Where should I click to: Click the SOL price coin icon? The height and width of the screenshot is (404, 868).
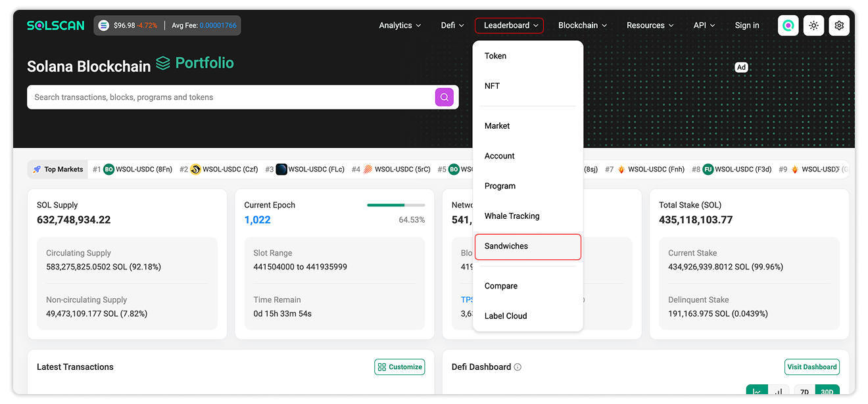pos(103,26)
